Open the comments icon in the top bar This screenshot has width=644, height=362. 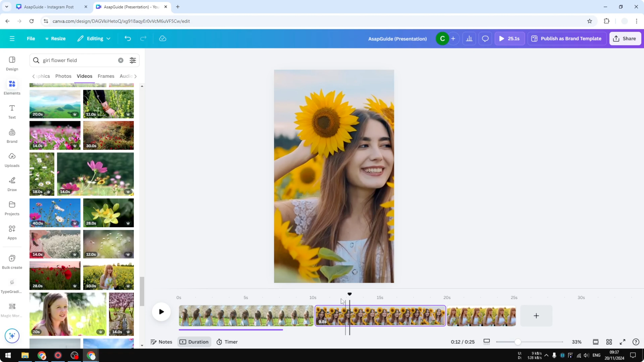click(485, 38)
